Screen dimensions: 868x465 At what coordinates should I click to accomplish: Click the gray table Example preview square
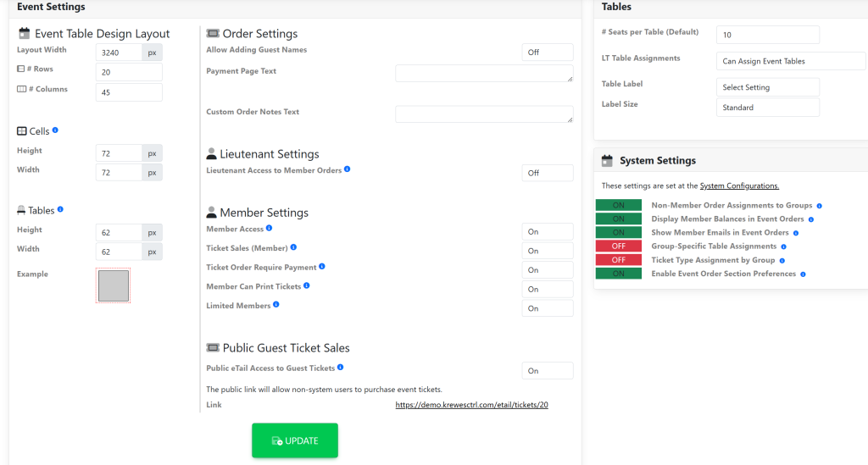(113, 285)
